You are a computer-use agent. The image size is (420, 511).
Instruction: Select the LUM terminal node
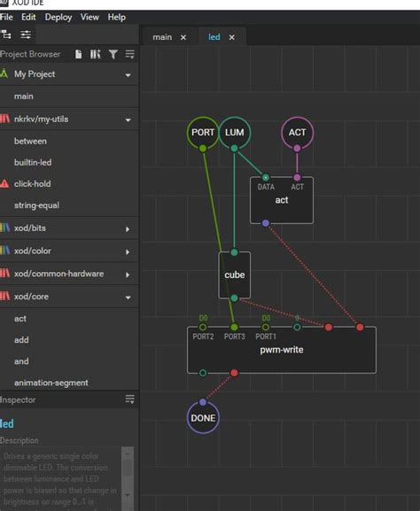coord(234,132)
